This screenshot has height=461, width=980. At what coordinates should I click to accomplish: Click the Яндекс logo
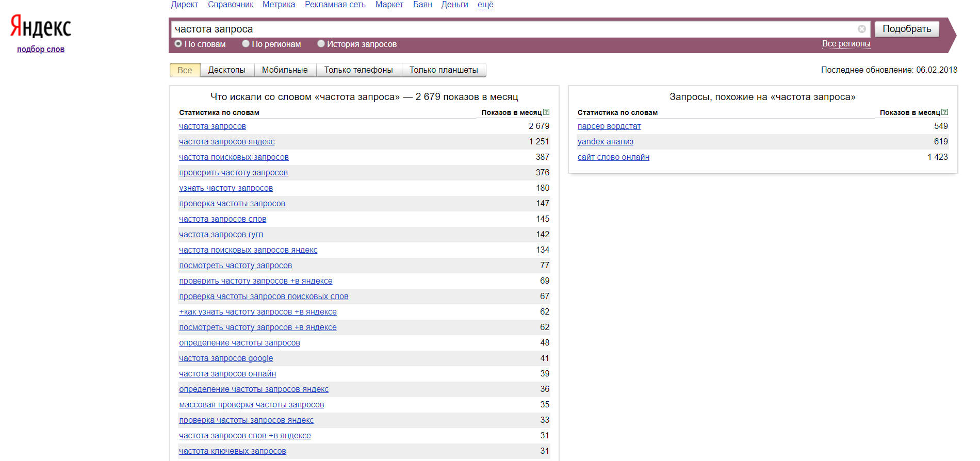point(41,26)
